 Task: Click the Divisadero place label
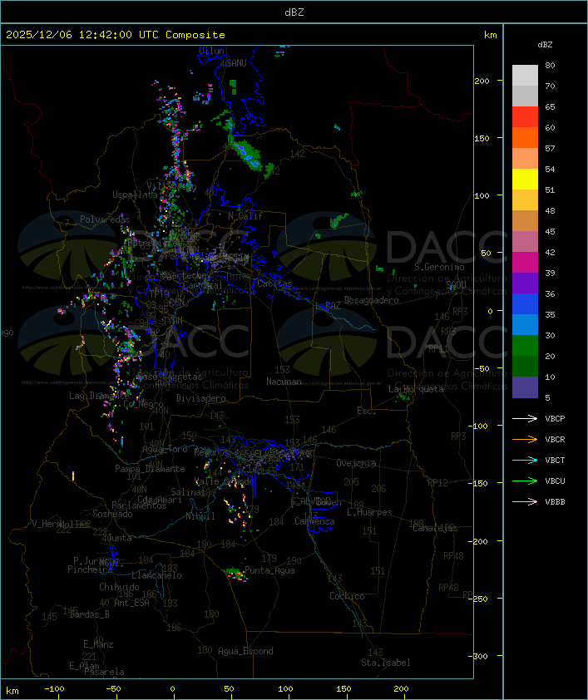[x=200, y=397]
